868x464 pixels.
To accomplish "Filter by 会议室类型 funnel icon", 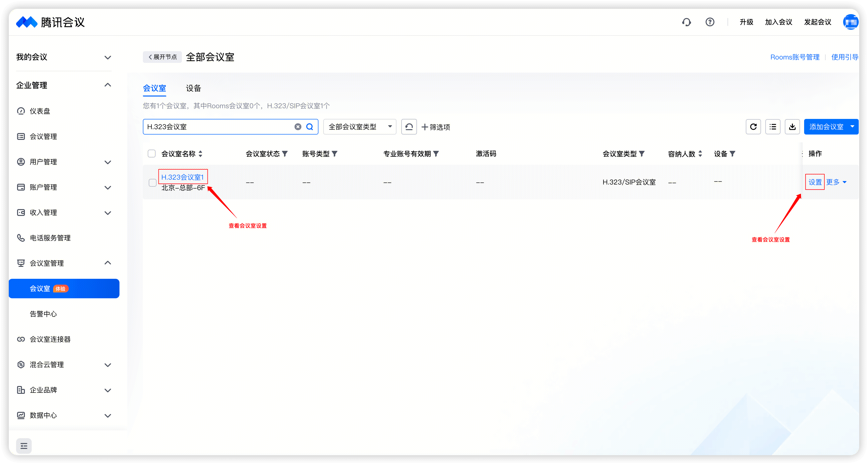I will 642,154.
